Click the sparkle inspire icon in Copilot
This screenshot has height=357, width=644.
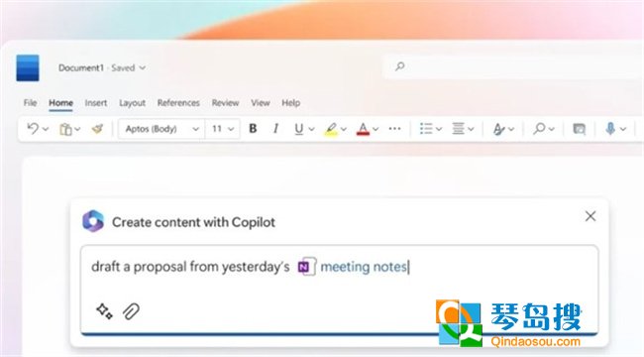pyautogui.click(x=104, y=311)
